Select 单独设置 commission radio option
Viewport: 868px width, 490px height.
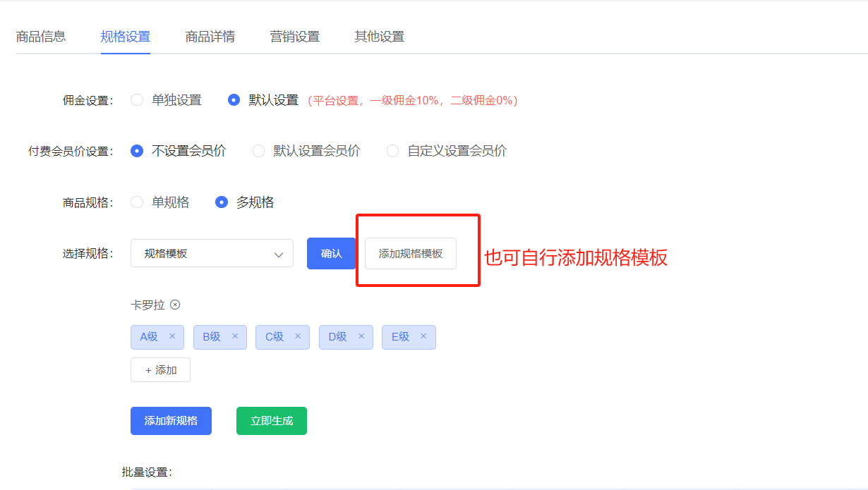click(x=137, y=100)
